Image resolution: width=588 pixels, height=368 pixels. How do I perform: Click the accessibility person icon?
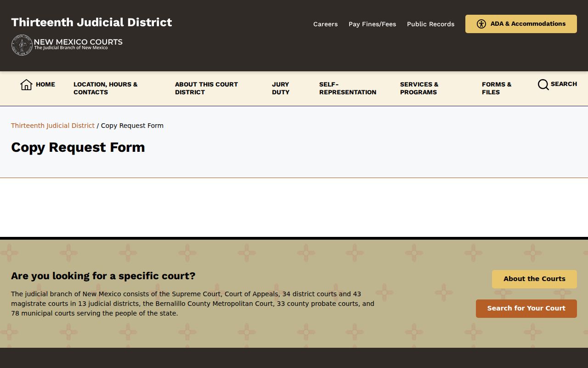click(481, 24)
